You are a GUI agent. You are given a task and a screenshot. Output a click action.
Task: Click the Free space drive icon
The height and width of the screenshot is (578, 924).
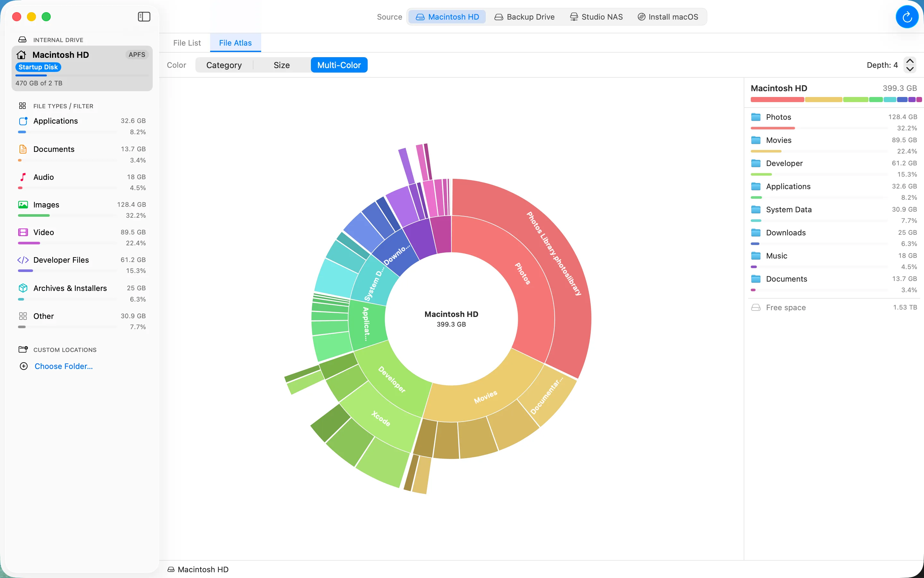[x=756, y=308]
